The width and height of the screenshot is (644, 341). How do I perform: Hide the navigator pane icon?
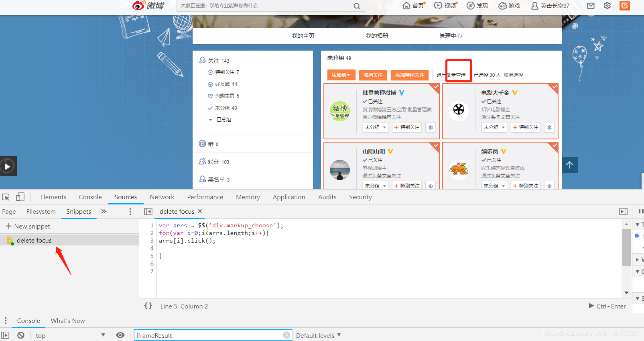[148, 211]
